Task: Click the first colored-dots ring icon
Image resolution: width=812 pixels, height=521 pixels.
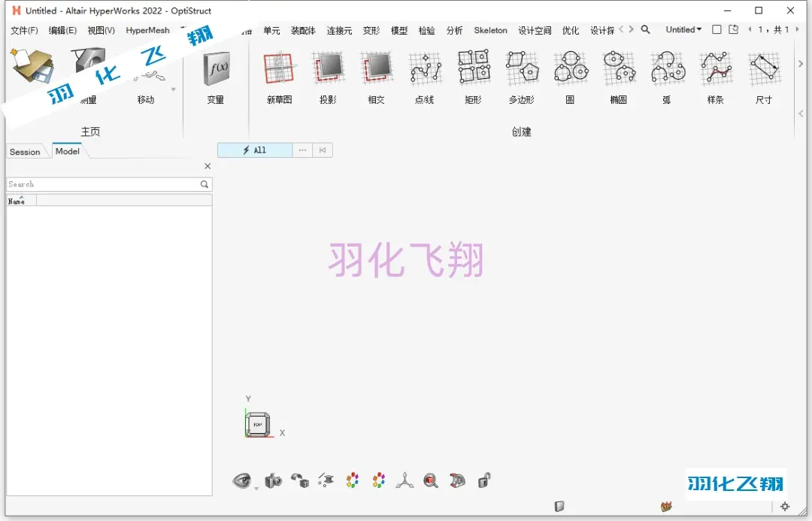Action: point(353,480)
